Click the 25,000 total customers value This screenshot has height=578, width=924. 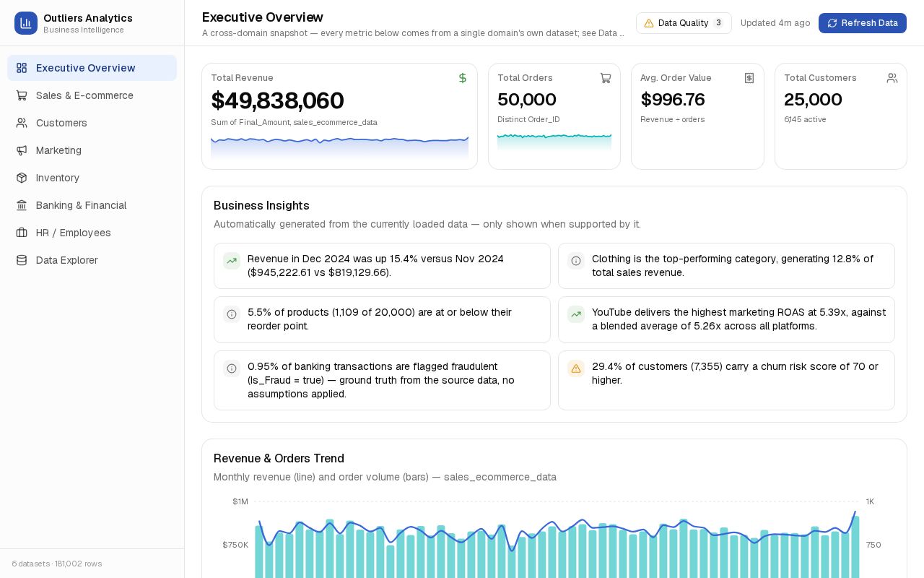click(x=813, y=100)
